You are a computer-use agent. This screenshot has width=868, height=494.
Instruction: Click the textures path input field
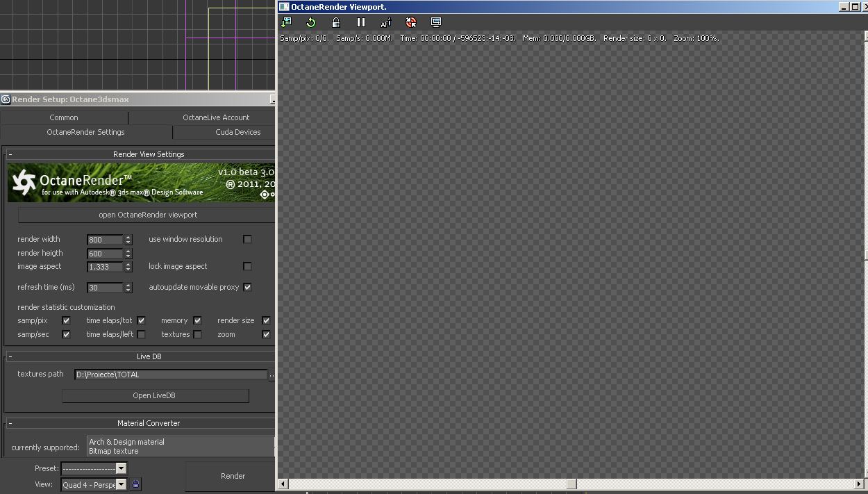tap(171, 374)
